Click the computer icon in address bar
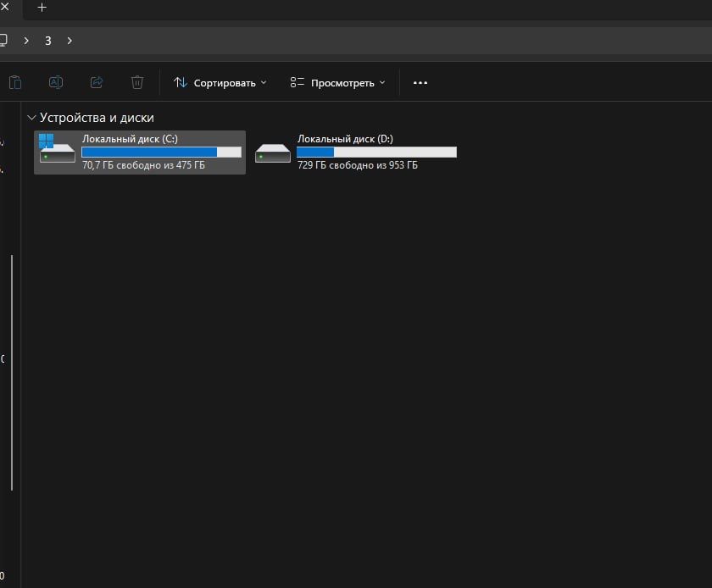Image resolution: width=712 pixels, height=588 pixels. [3, 41]
